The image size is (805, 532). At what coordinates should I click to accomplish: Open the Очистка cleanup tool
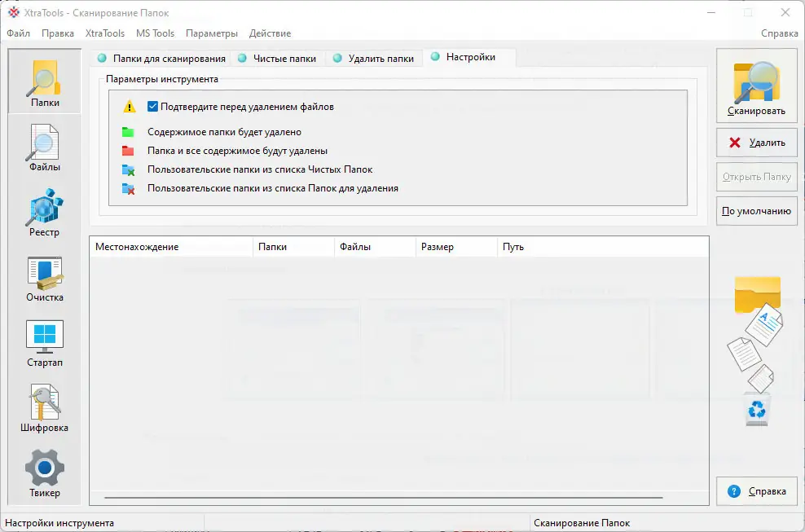45,278
